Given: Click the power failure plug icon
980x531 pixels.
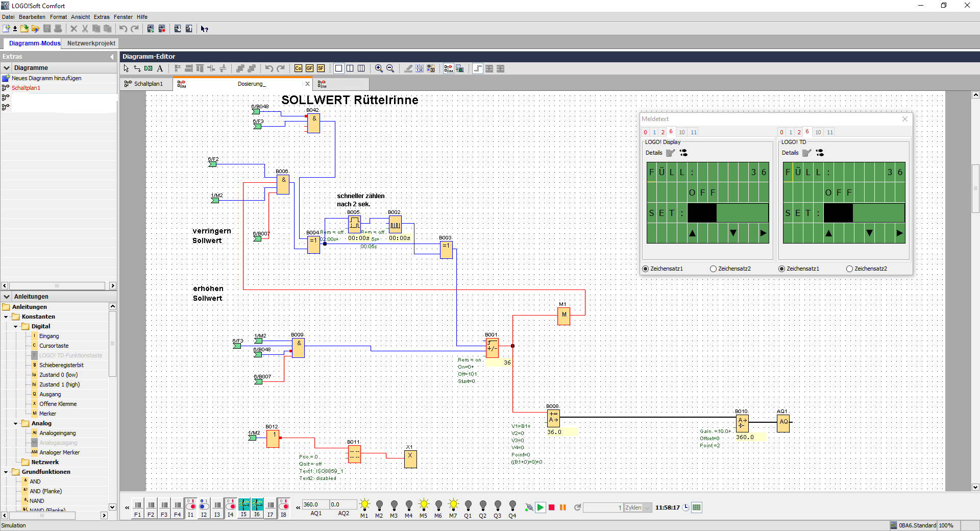Looking at the screenshot, I should 529,508.
